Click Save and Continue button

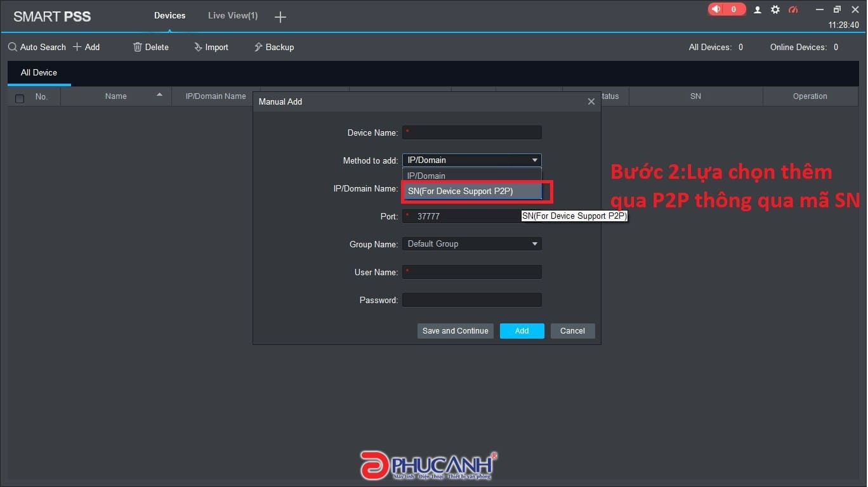456,330
